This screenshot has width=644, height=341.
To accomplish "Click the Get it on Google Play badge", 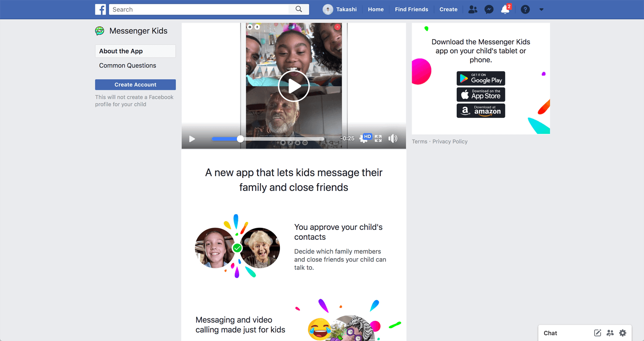I will tap(481, 78).
